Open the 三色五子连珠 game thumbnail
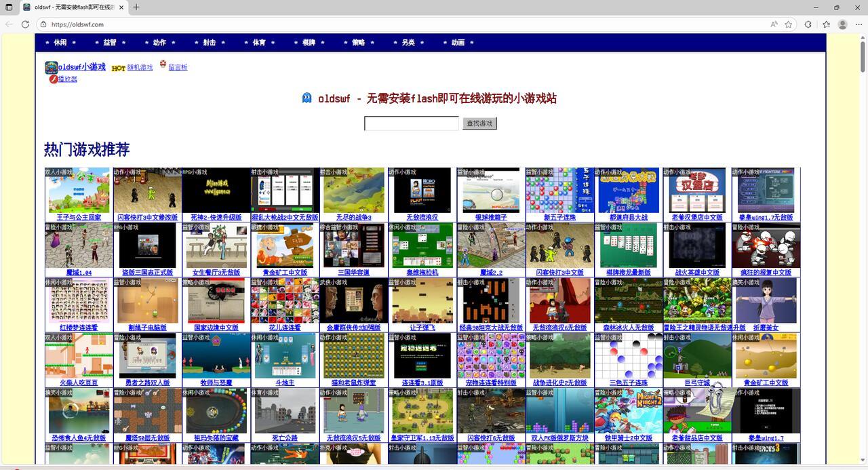 point(628,355)
